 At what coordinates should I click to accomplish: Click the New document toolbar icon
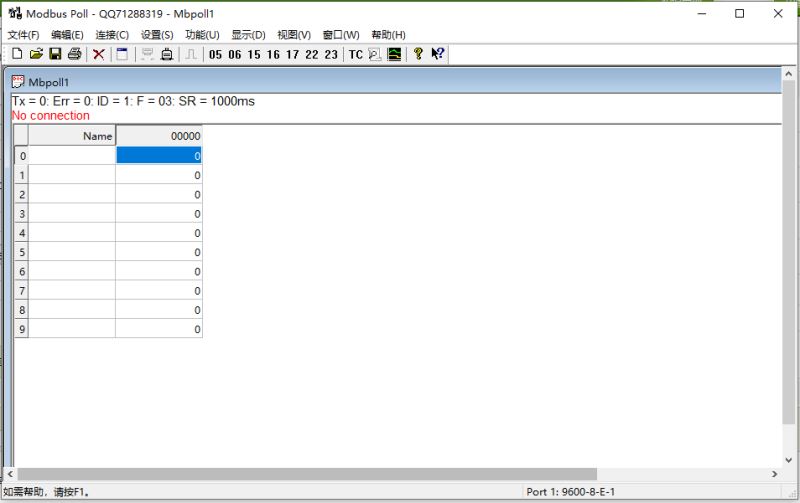pyautogui.click(x=17, y=54)
